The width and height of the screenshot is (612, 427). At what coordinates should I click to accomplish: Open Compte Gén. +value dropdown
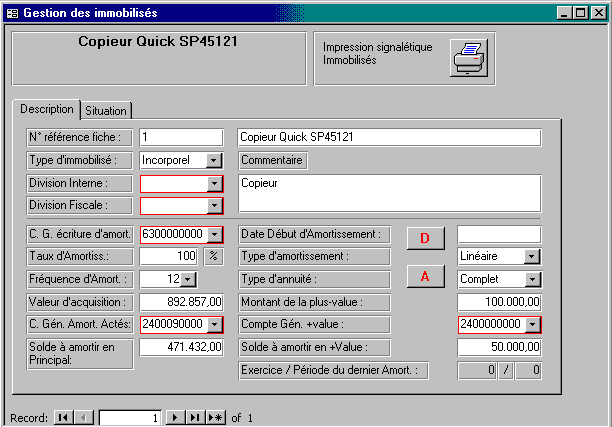point(532,324)
